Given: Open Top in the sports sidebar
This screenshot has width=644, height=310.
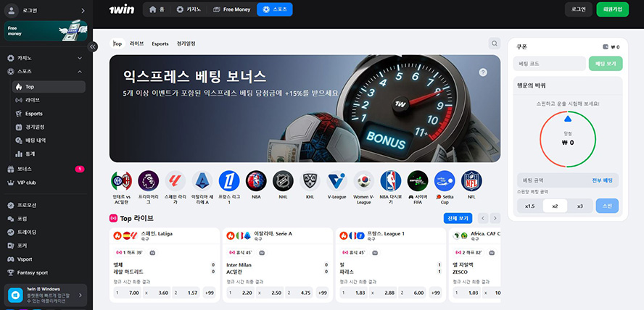Looking at the screenshot, I should click(x=49, y=86).
